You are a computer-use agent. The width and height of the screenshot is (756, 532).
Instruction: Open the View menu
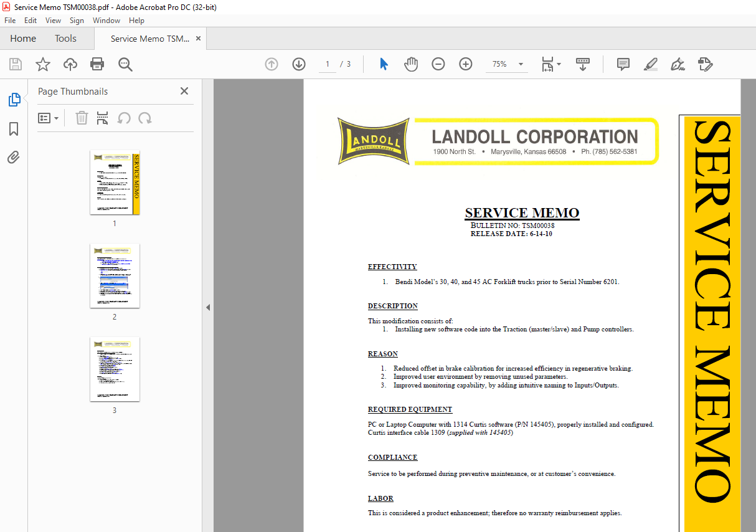coord(54,21)
